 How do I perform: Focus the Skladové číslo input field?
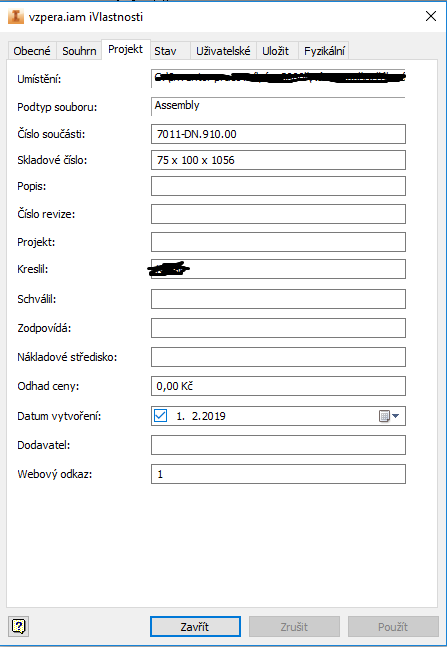[x=278, y=160]
